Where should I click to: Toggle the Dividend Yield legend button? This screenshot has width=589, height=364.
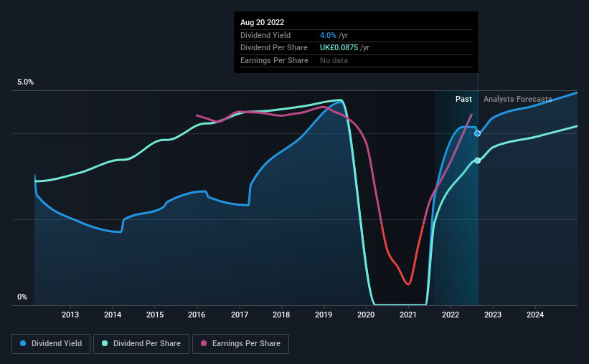51,344
